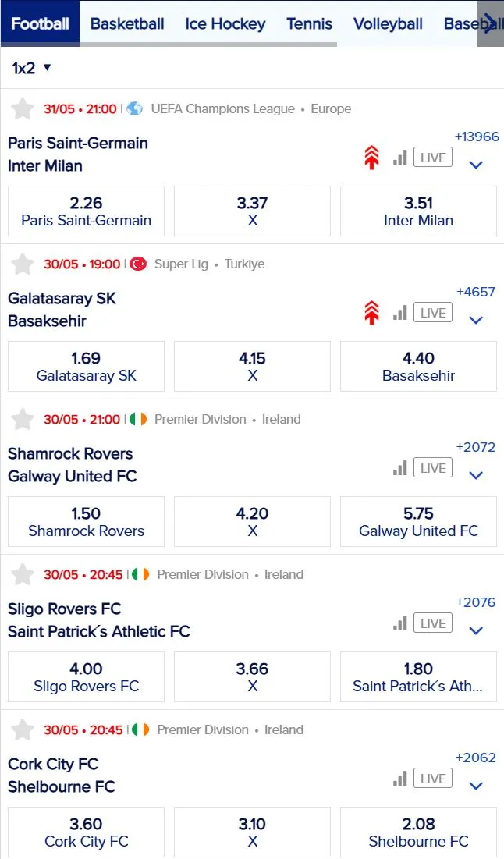The image size is (504, 859).
Task: Switch to the Basketball tab
Action: click(127, 23)
